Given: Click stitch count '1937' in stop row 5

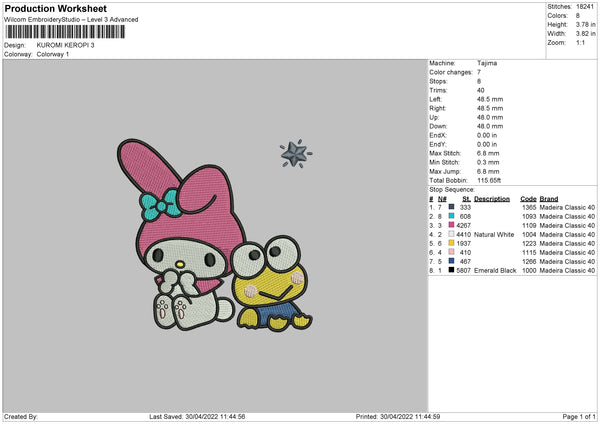Looking at the screenshot, I should [463, 243].
